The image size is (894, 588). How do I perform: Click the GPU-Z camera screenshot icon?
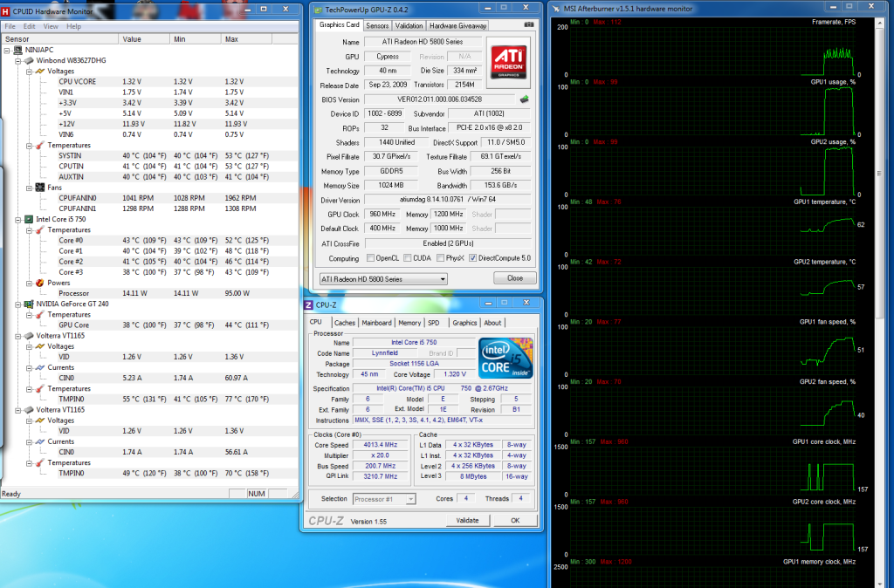[x=528, y=25]
